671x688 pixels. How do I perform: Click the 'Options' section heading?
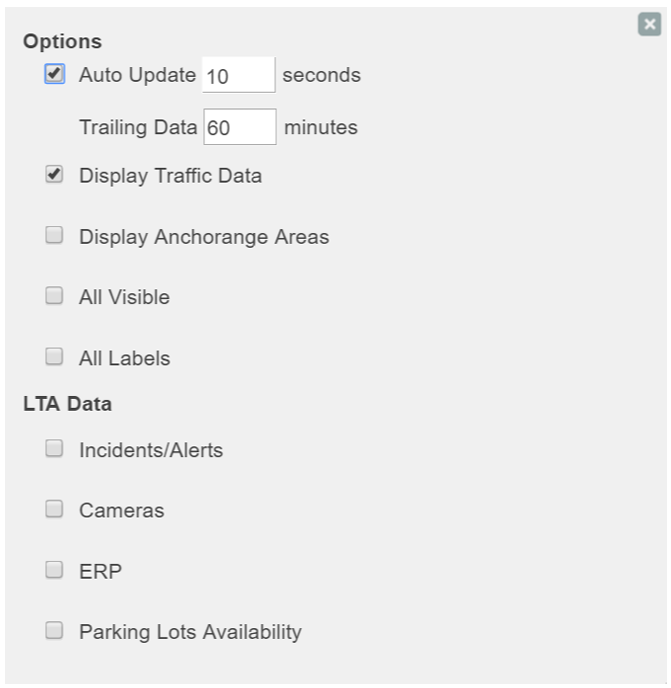pyautogui.click(x=62, y=41)
